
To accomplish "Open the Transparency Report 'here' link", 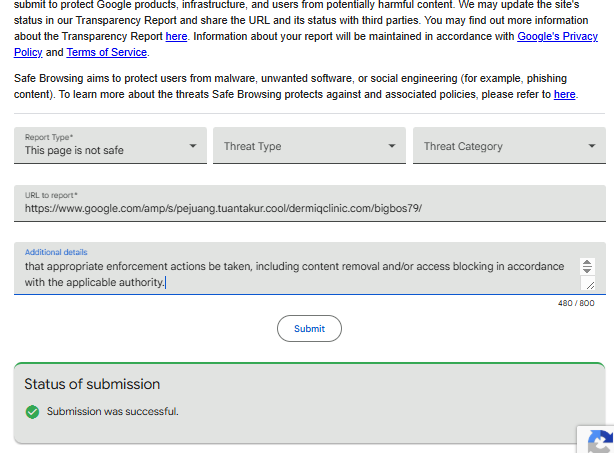I will [x=176, y=36].
